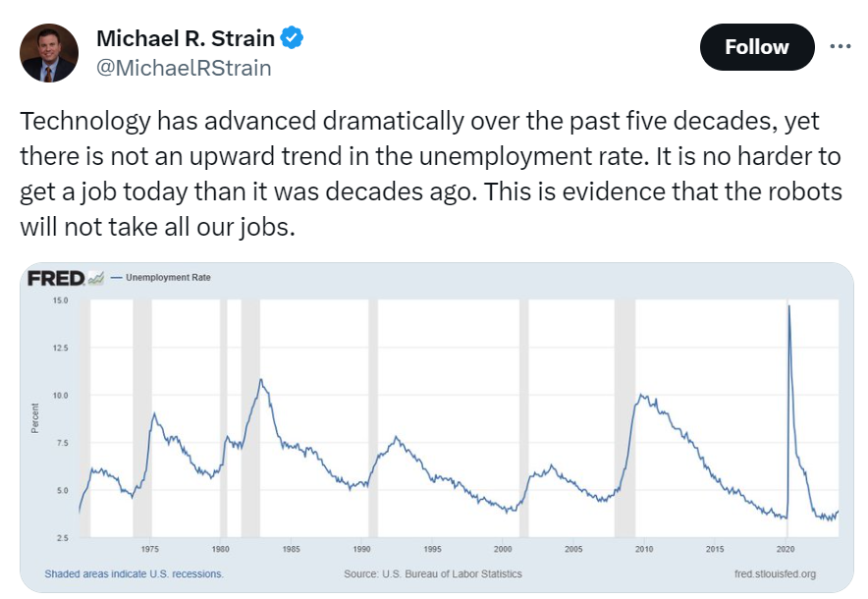Click the fred.stlouisfed.org text in chart
The height and width of the screenshot is (599, 868).
coord(776,573)
